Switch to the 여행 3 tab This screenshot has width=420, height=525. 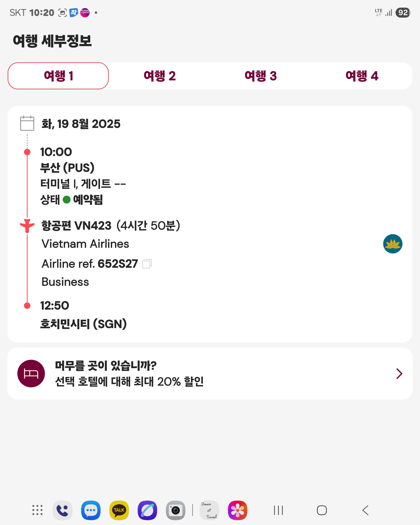coord(261,76)
